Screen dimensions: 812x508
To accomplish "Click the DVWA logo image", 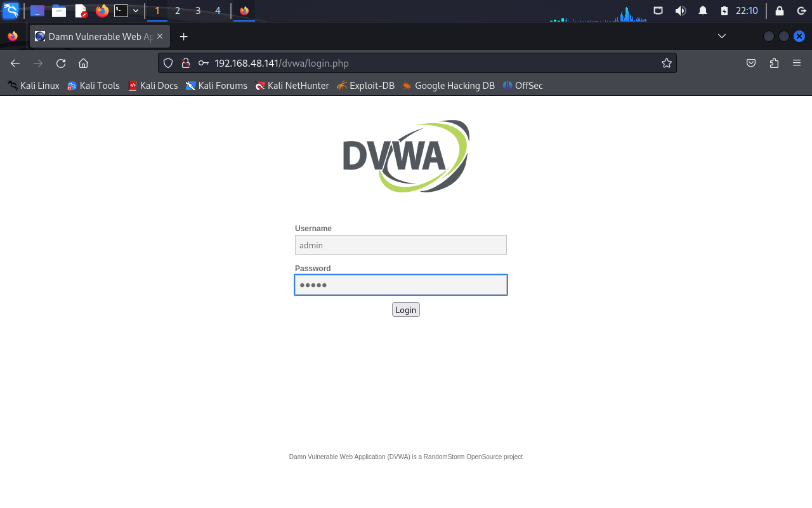I will (406, 156).
